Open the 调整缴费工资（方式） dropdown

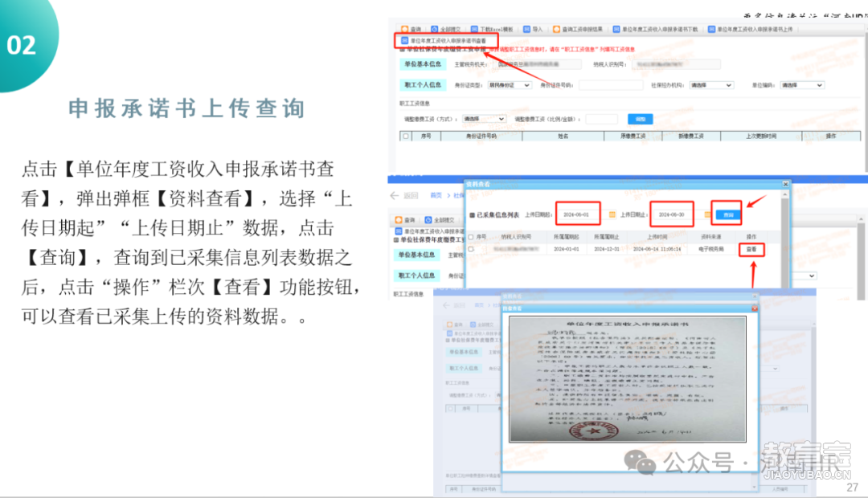[x=485, y=119]
